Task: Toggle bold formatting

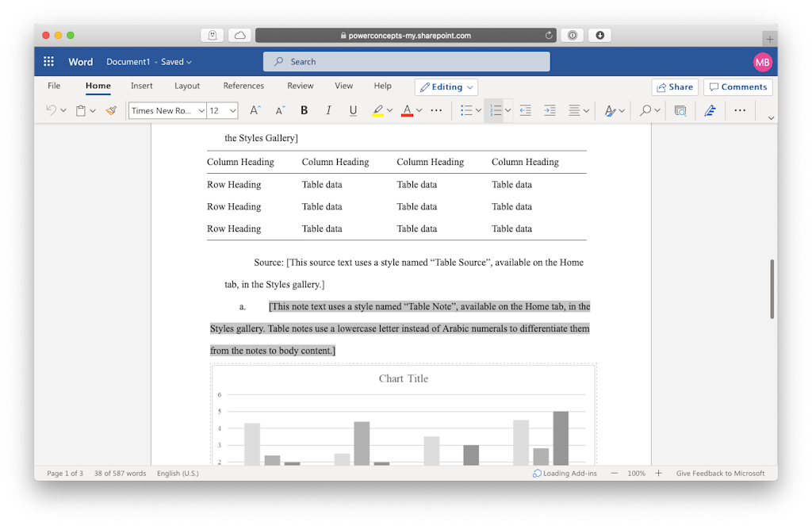Action: click(x=304, y=110)
